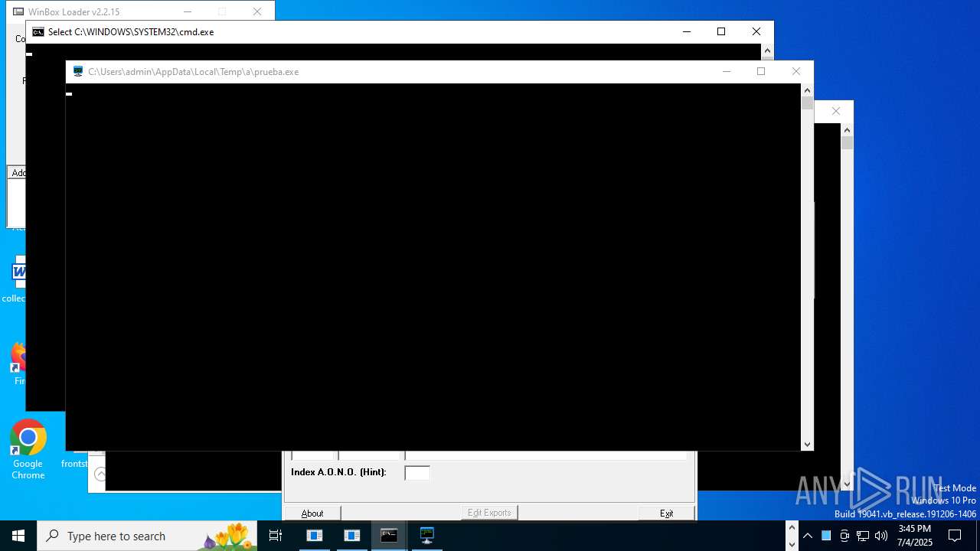Show hidden system tray icons
This screenshot has width=980, height=551.
point(807,536)
